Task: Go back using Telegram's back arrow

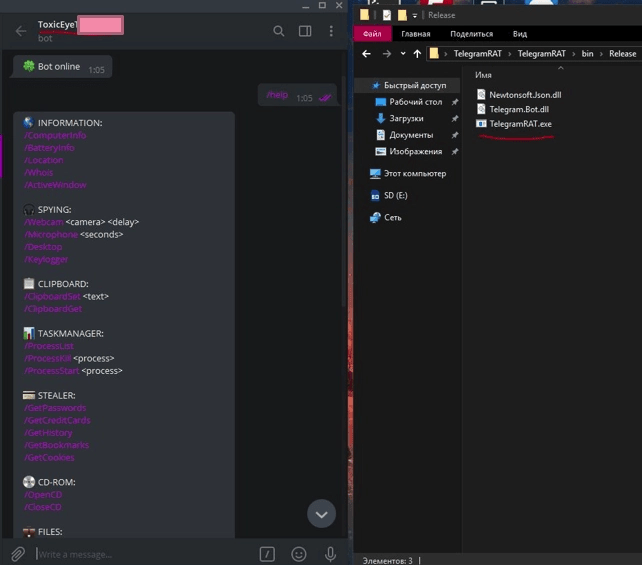Action: (x=21, y=31)
